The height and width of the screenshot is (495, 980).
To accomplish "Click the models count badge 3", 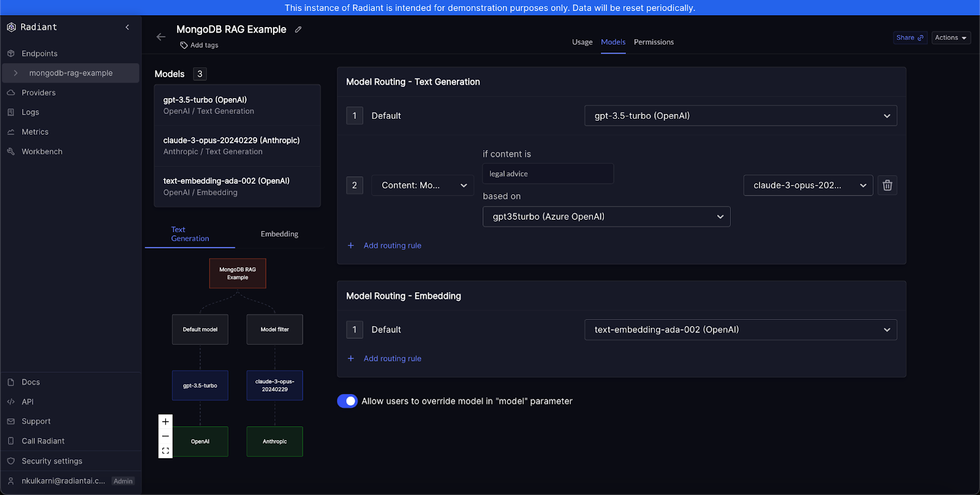I will 200,74.
